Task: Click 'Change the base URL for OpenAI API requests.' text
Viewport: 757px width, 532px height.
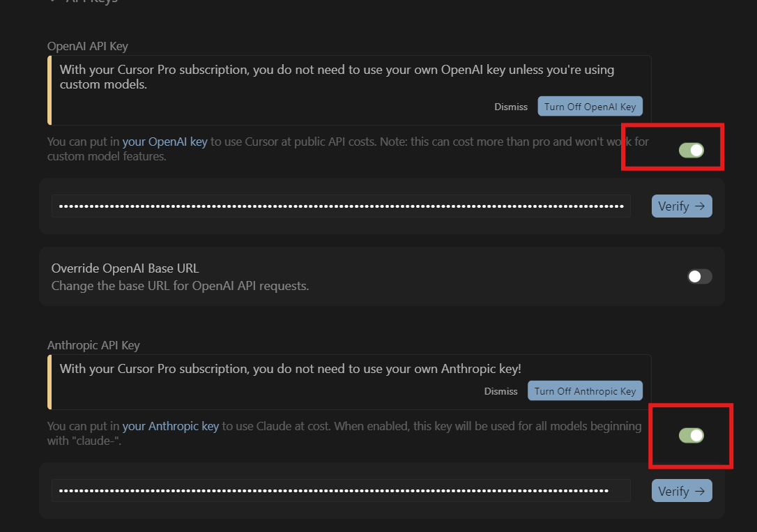Action: pyautogui.click(x=180, y=286)
